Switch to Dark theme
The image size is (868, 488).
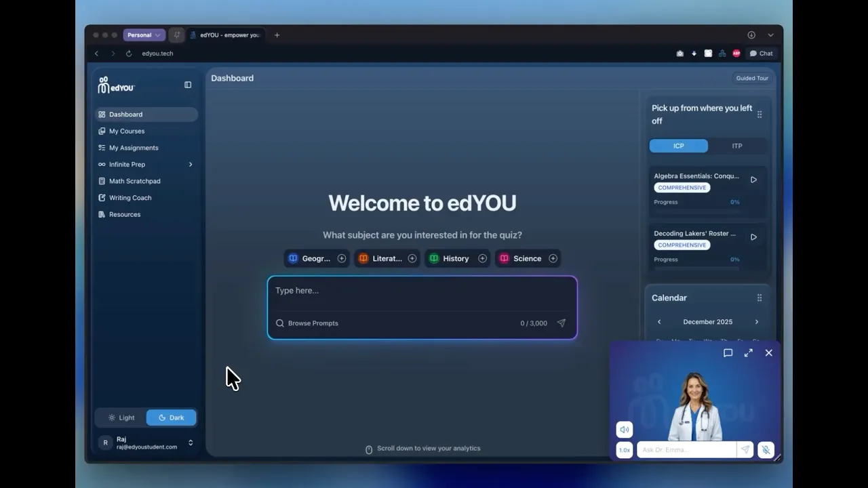click(x=172, y=418)
